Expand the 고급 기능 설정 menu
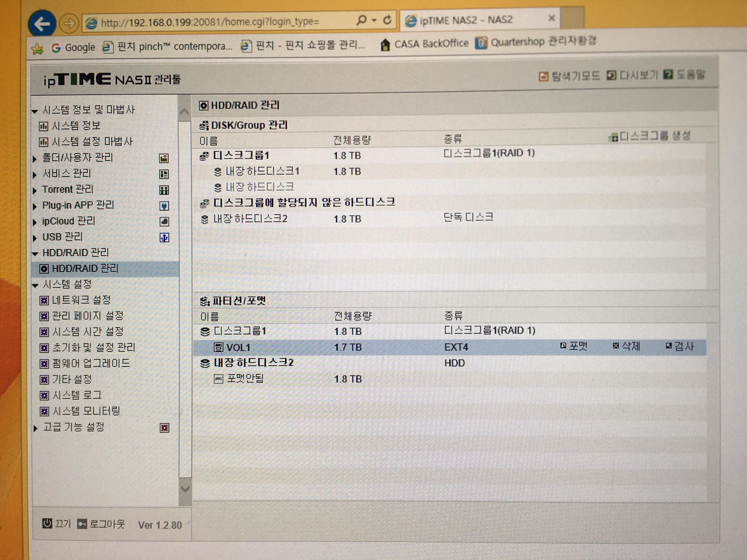 coord(35,429)
